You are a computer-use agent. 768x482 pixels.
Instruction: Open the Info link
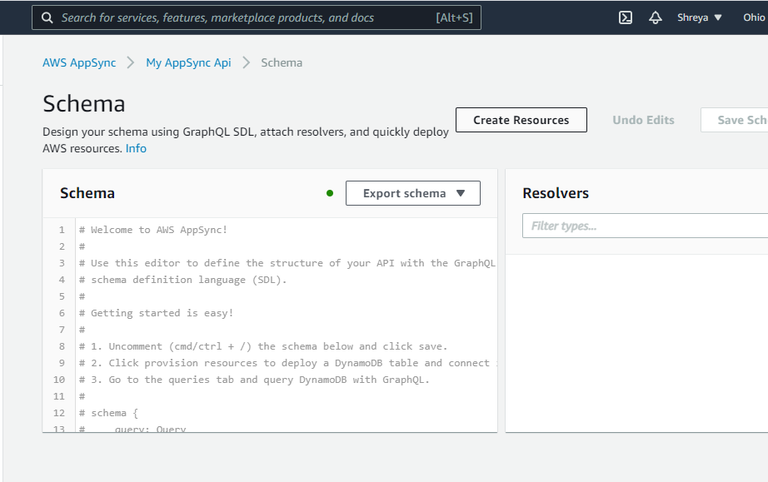[x=136, y=148]
